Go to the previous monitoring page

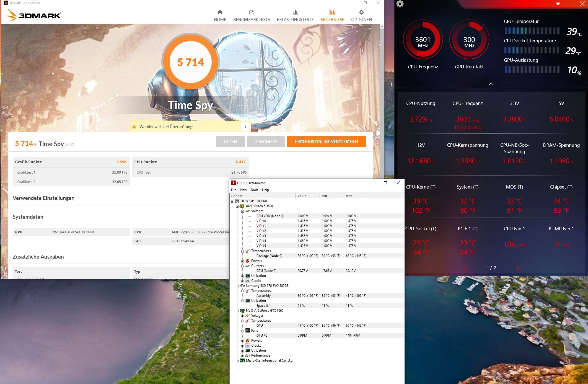tap(465, 268)
